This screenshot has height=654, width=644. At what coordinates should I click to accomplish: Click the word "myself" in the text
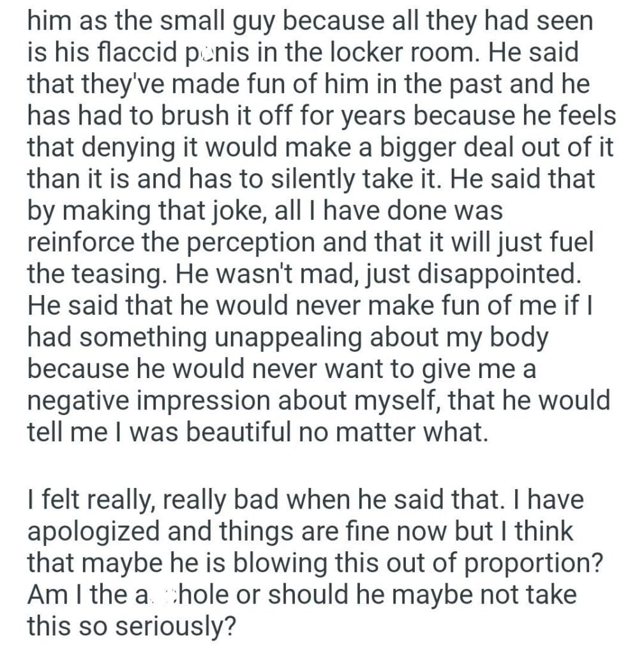click(396, 400)
